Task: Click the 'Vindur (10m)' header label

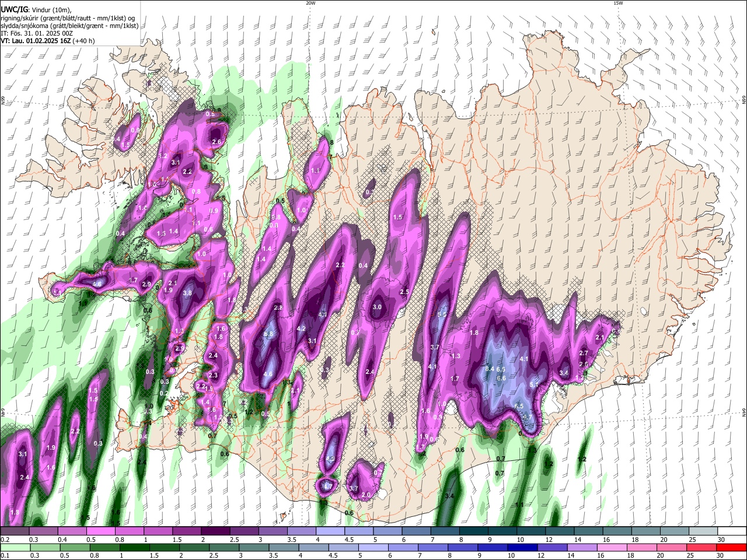Action: click(x=51, y=9)
